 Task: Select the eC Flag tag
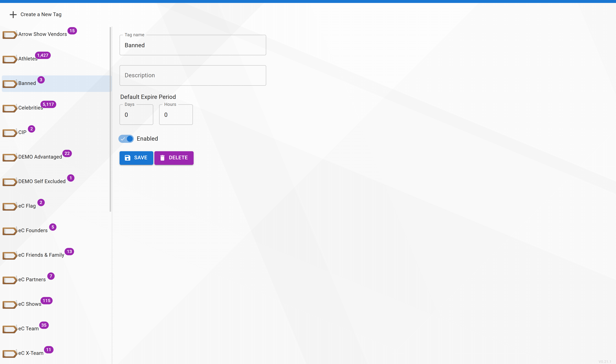tap(27, 206)
